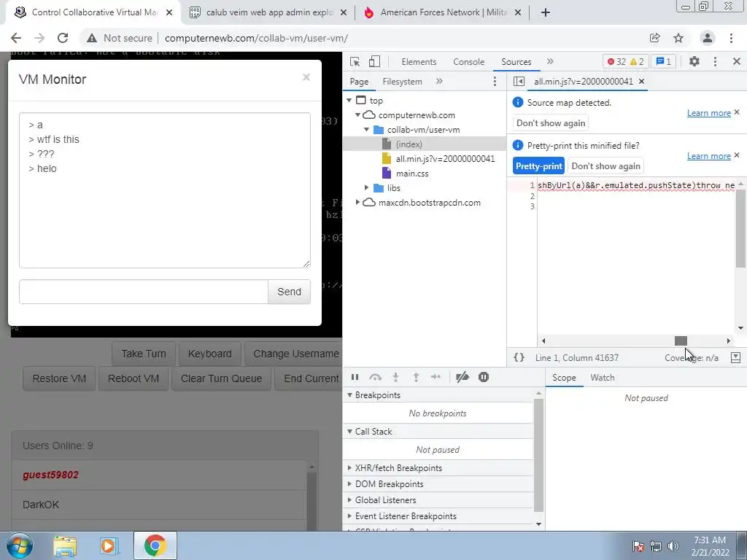The height and width of the screenshot is (560, 747).
Task: Open main.css file in tree
Action: (412, 174)
